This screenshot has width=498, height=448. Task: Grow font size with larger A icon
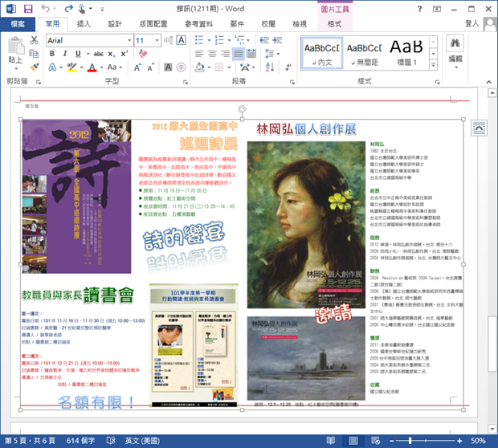point(137,67)
